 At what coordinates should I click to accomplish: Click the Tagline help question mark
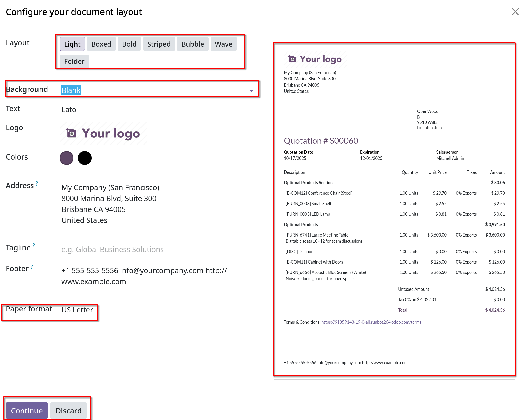34,245
